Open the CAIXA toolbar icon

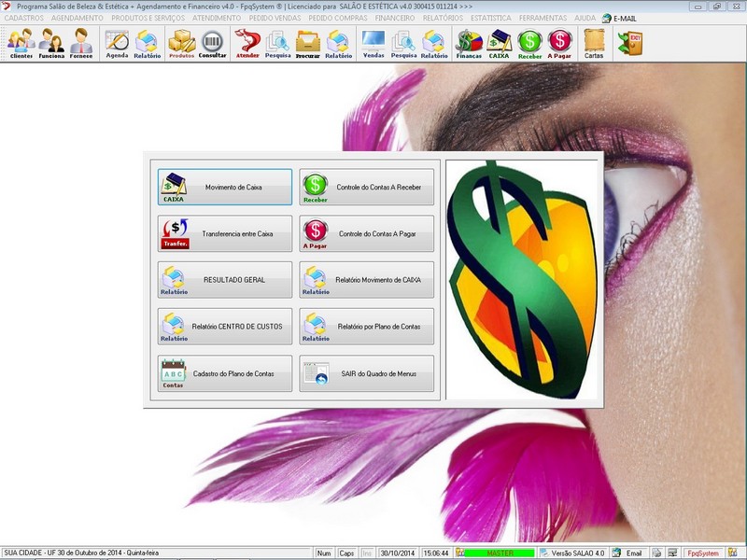[x=499, y=43]
